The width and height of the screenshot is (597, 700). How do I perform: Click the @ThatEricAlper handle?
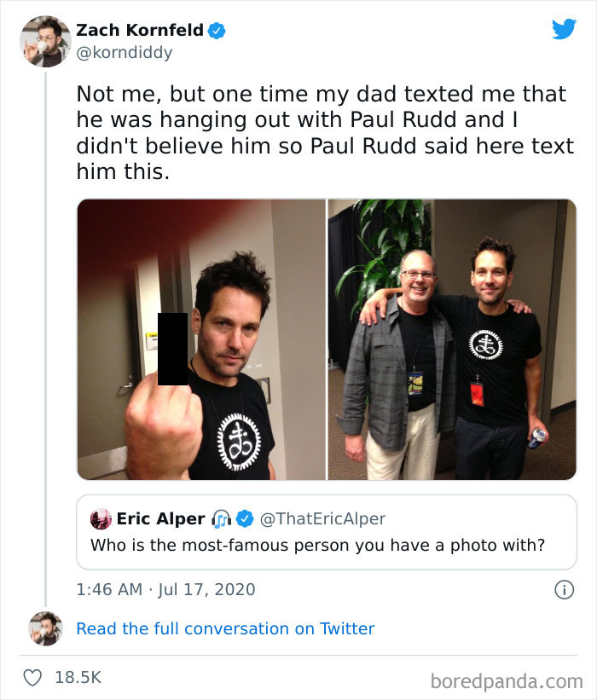323,518
